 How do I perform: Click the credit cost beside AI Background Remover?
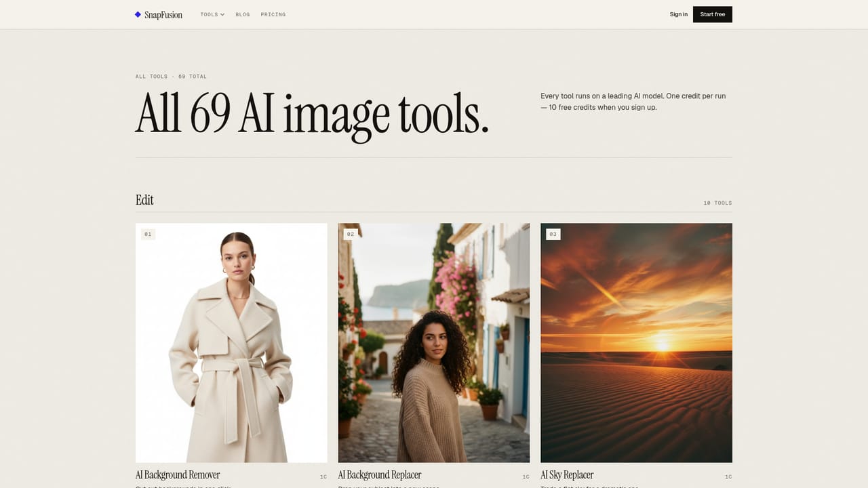(323, 476)
